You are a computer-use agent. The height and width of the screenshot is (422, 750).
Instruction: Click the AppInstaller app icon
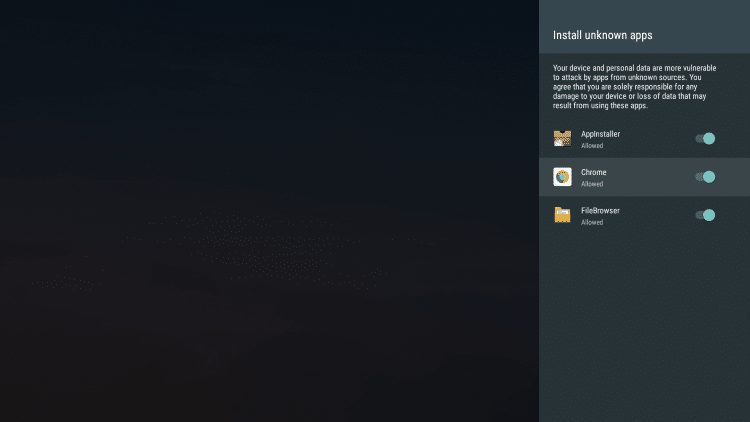pos(562,139)
